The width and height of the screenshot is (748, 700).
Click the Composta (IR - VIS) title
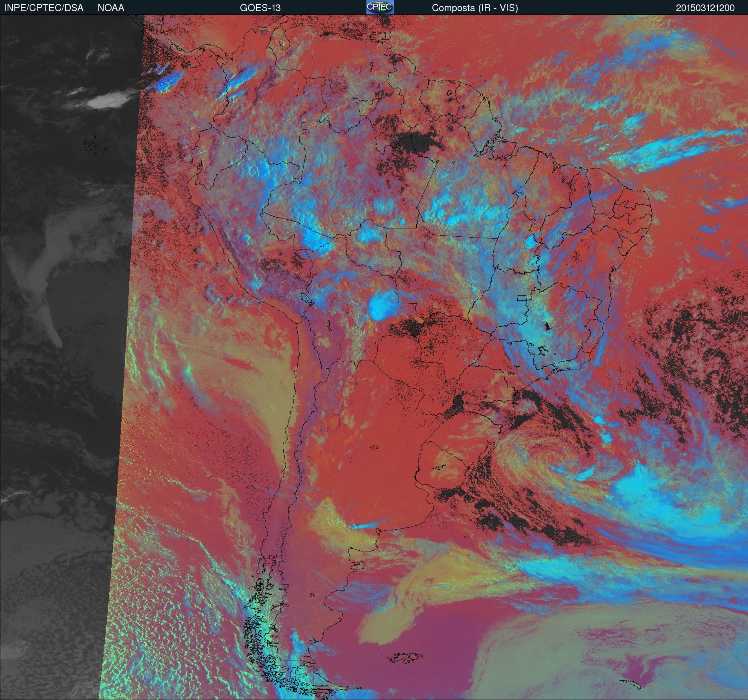(475, 8)
